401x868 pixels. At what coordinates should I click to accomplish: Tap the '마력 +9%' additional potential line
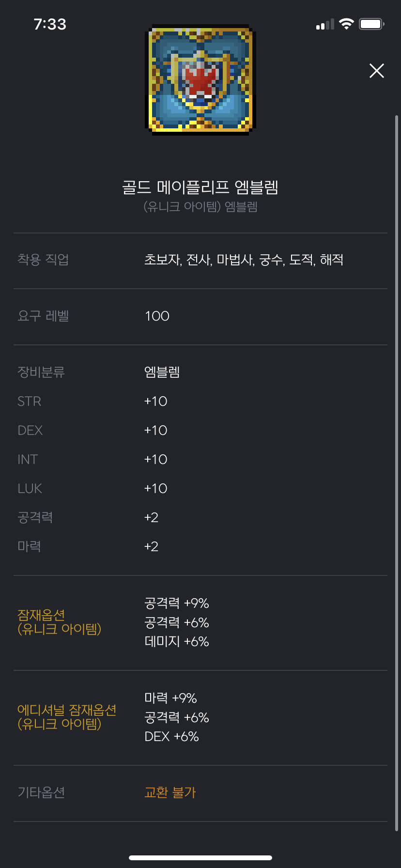tap(170, 698)
